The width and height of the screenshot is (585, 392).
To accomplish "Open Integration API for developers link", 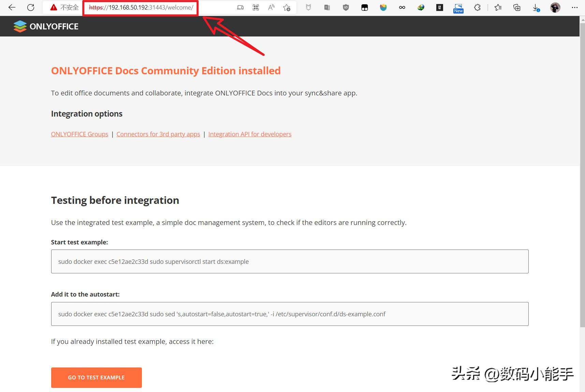I will pyautogui.click(x=250, y=134).
